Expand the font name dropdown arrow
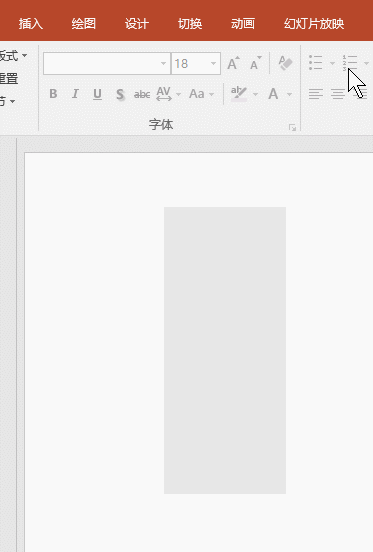Screen dimensions: 373x552 163,64
